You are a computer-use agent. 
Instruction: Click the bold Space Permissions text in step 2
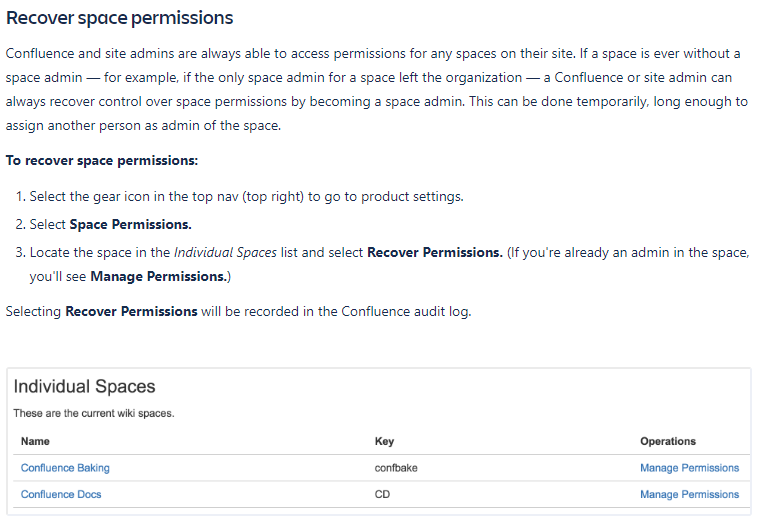pyautogui.click(x=130, y=224)
